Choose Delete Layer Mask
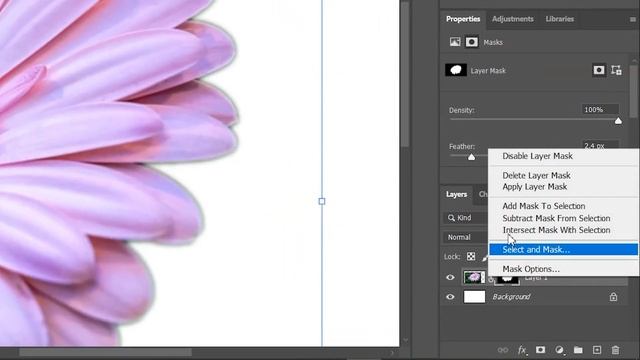Viewport: 640px width, 360px height. point(536,176)
